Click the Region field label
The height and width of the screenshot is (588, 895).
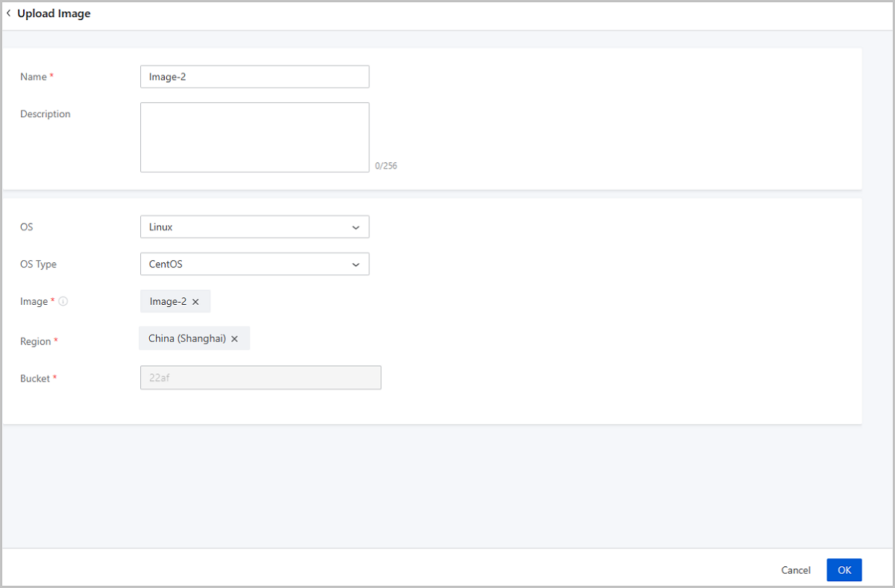pyautogui.click(x=35, y=341)
